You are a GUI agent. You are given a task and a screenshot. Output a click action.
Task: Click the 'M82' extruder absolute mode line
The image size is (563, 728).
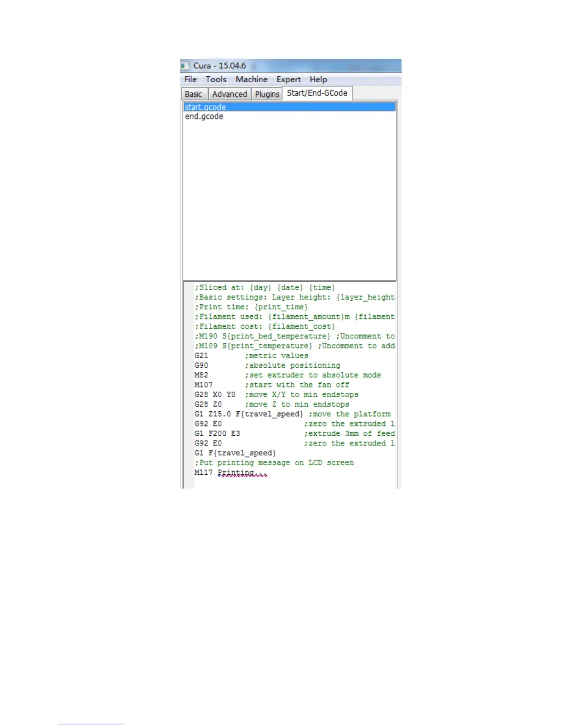pos(287,375)
